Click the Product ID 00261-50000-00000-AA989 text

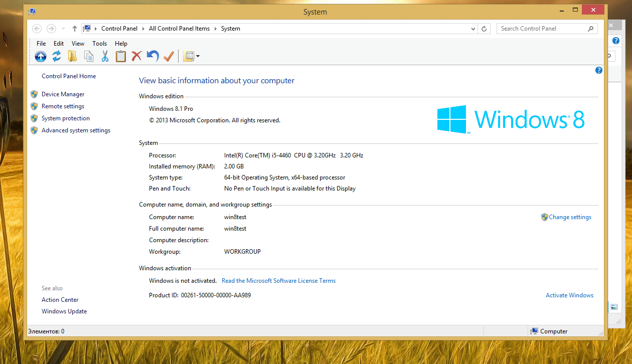[x=200, y=295]
